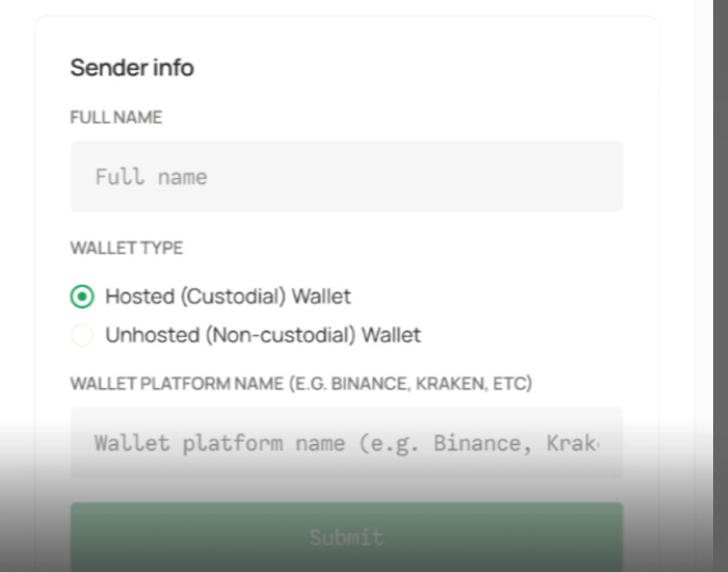Click the WALLET TYPE section label
The width and height of the screenshot is (728, 572).
pyautogui.click(x=126, y=248)
